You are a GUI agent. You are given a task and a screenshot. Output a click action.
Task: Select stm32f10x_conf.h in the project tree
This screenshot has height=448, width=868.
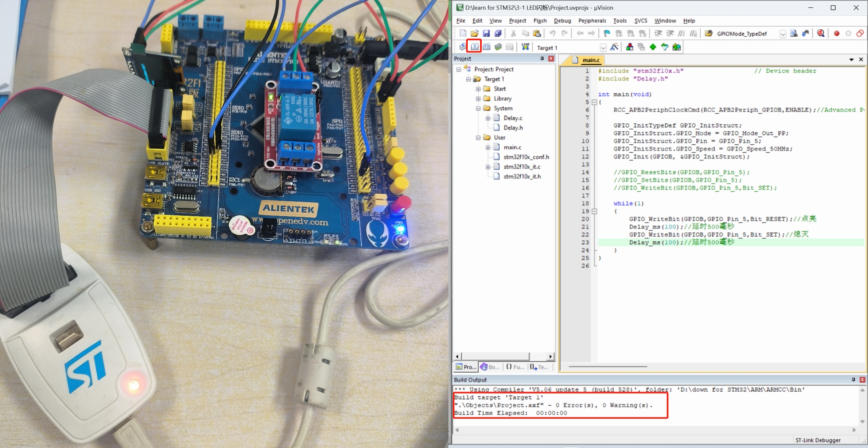(x=526, y=157)
